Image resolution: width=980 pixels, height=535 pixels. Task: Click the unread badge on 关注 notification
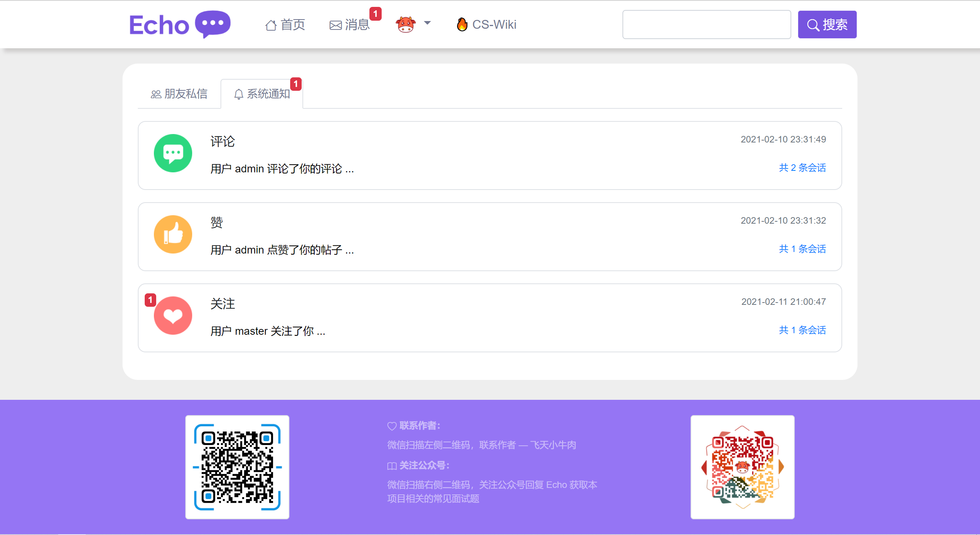150,300
